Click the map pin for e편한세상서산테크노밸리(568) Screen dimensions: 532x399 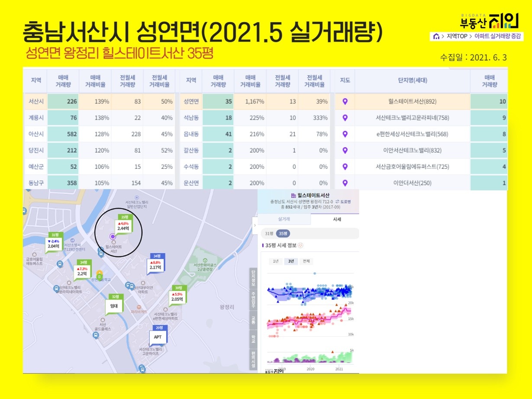pos(345,134)
